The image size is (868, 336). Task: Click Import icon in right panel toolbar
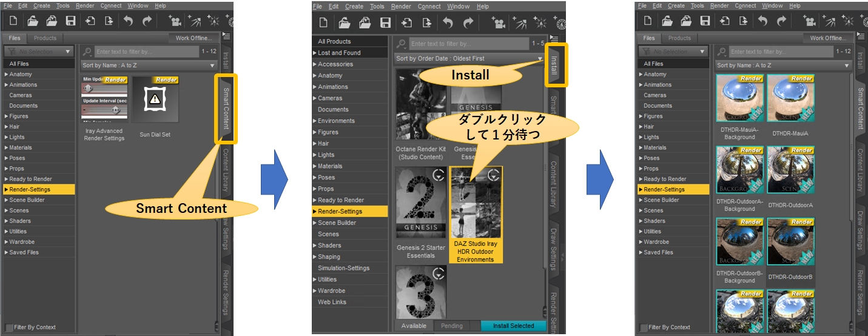725,21
